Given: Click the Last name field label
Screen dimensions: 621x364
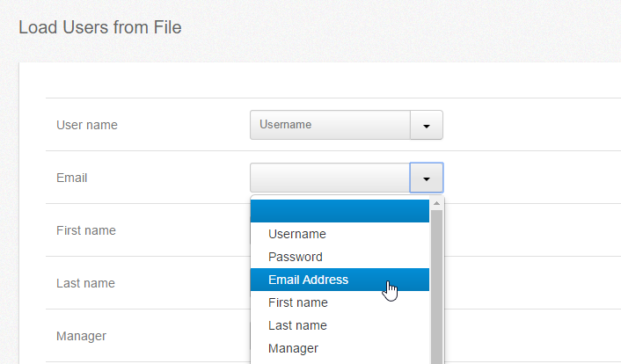Looking at the screenshot, I should (x=85, y=283).
